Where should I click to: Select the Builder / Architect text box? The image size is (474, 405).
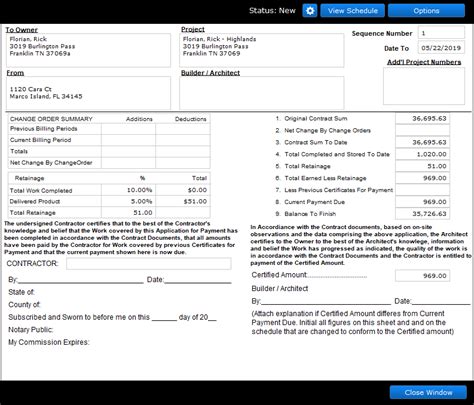262,93
